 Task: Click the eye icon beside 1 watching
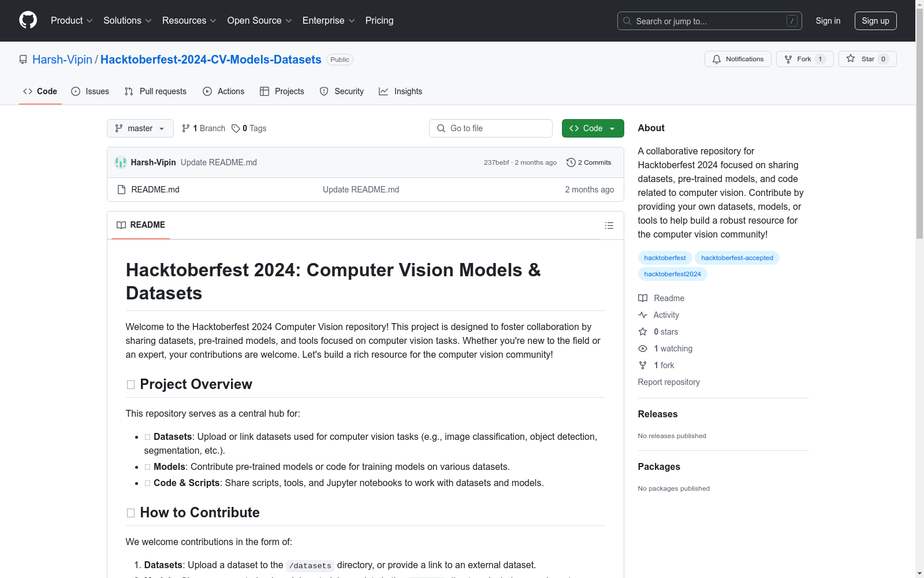click(x=643, y=349)
